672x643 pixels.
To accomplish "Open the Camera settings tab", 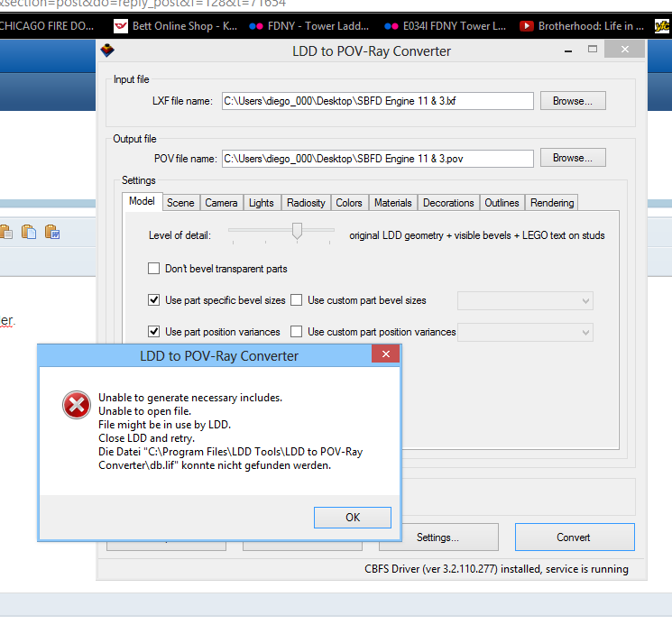I will (221, 203).
